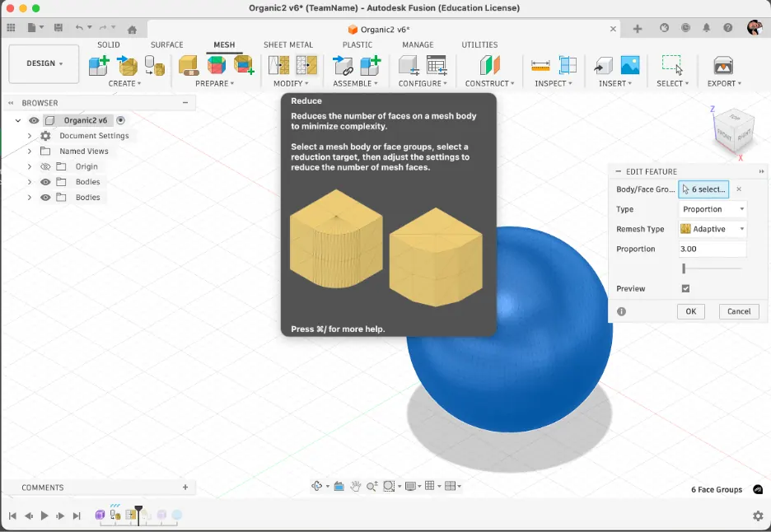771x532 pixels.
Task: Switch to the SHEET METAL tab
Action: tap(288, 44)
